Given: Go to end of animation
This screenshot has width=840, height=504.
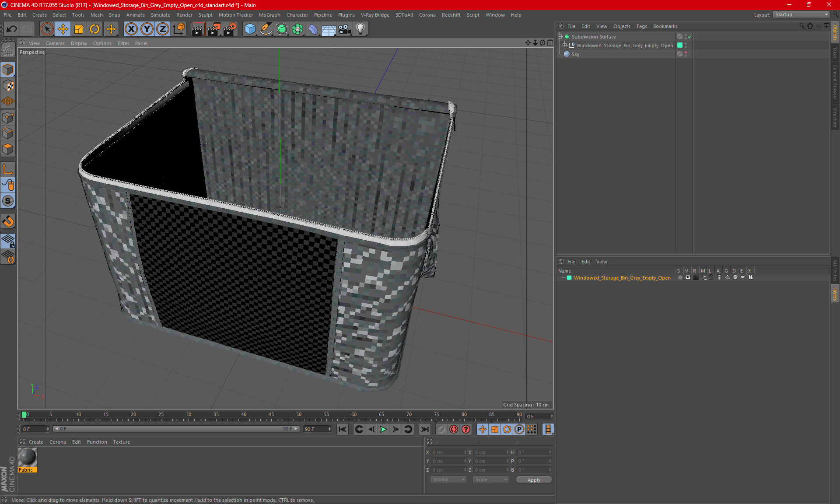Looking at the screenshot, I should (x=424, y=429).
